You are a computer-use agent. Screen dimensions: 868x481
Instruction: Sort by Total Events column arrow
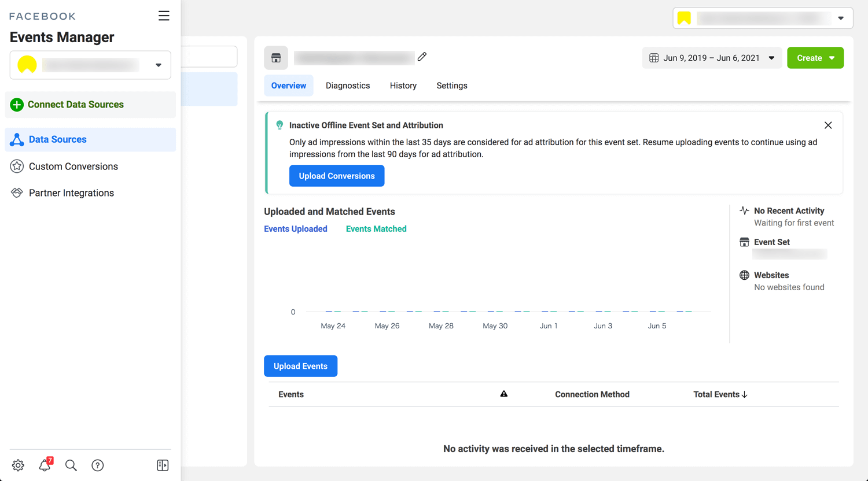click(x=745, y=394)
